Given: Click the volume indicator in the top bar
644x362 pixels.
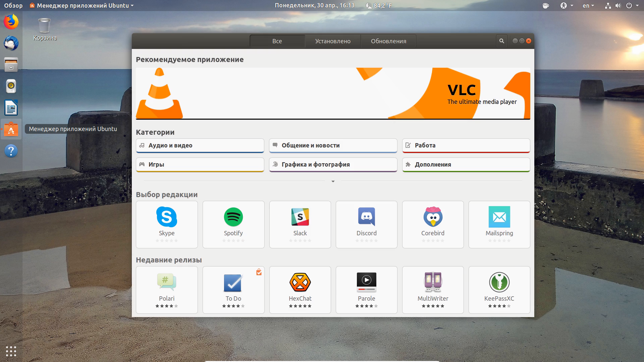Looking at the screenshot, I should coord(618,5).
